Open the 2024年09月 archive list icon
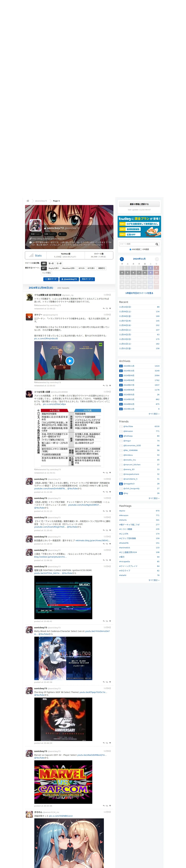 (121, 375)
